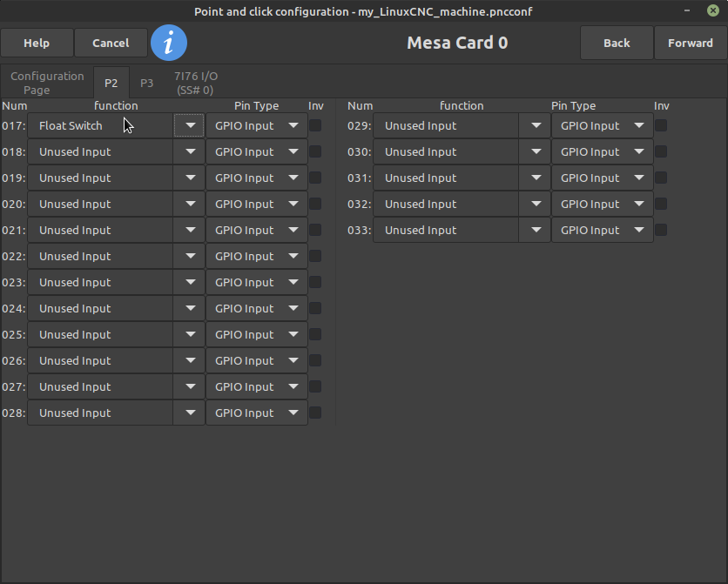Open Pin Type dropdown for pin 032
The image size is (728, 584).
[603, 204]
